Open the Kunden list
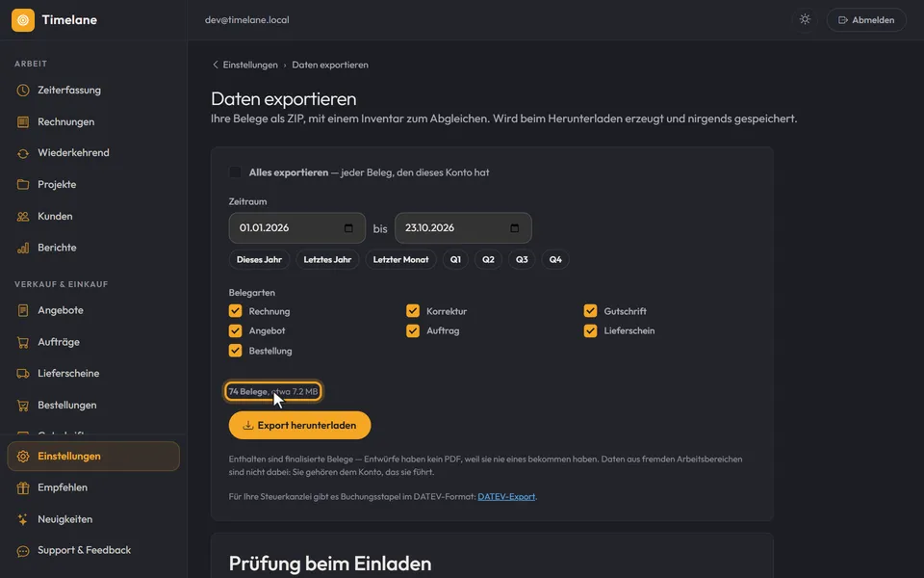The image size is (924, 578). point(93,217)
